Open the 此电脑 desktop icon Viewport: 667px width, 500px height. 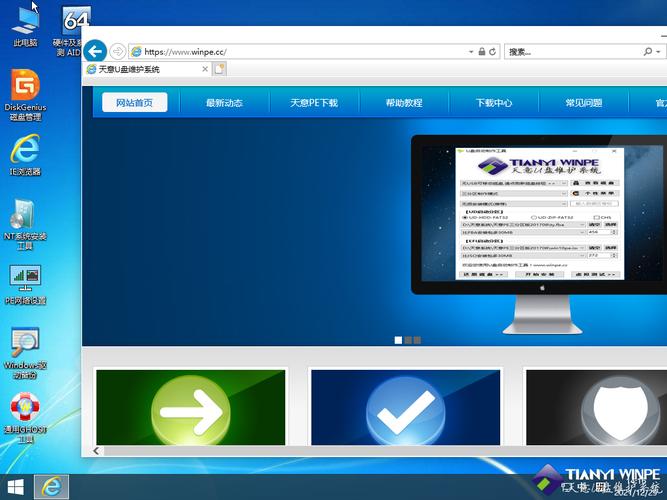pos(25,26)
